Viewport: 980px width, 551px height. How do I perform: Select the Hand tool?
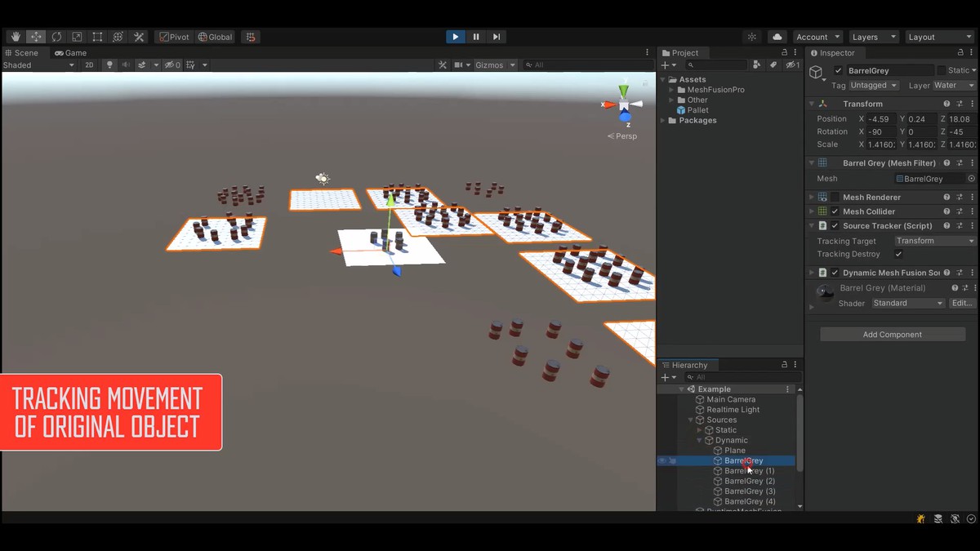16,37
